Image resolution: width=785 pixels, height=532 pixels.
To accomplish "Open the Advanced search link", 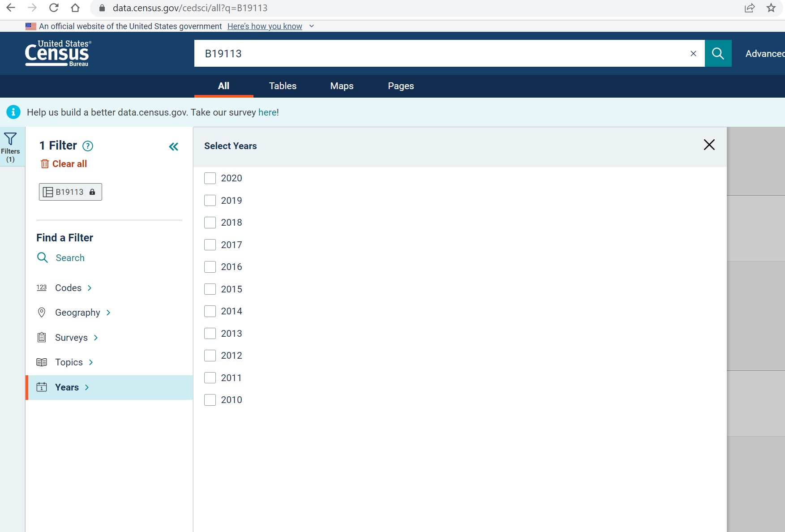I will click(765, 53).
